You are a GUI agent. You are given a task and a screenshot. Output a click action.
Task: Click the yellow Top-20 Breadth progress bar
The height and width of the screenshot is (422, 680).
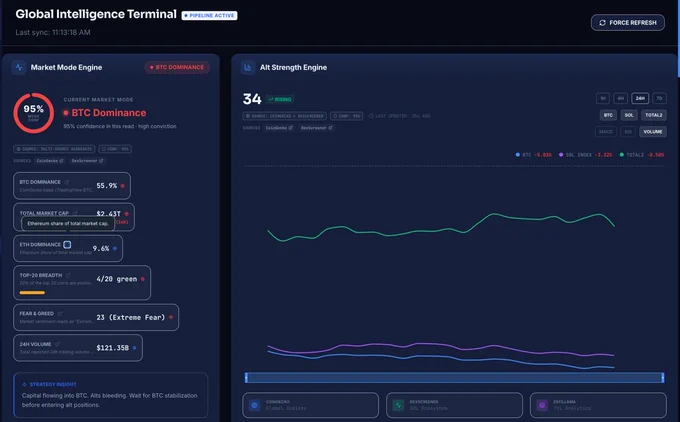(x=32, y=293)
